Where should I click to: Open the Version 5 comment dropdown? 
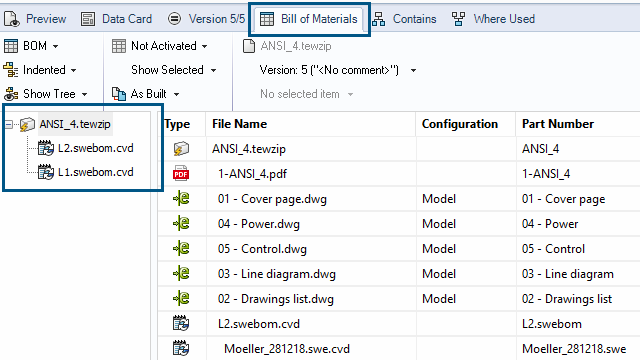(338, 70)
